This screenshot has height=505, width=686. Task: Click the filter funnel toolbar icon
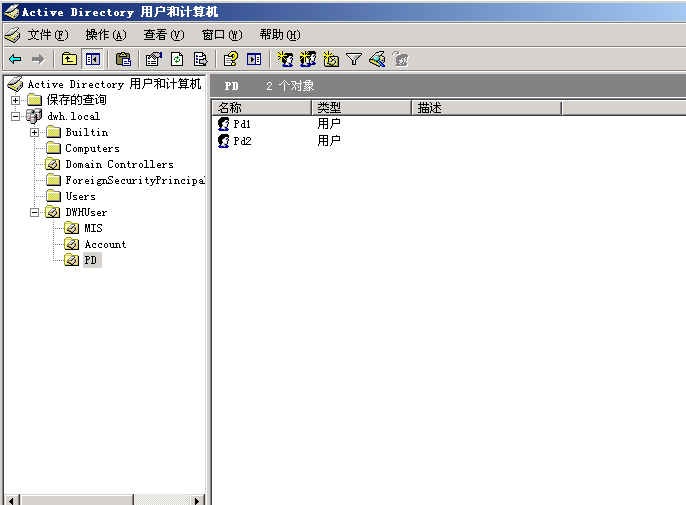(x=354, y=59)
